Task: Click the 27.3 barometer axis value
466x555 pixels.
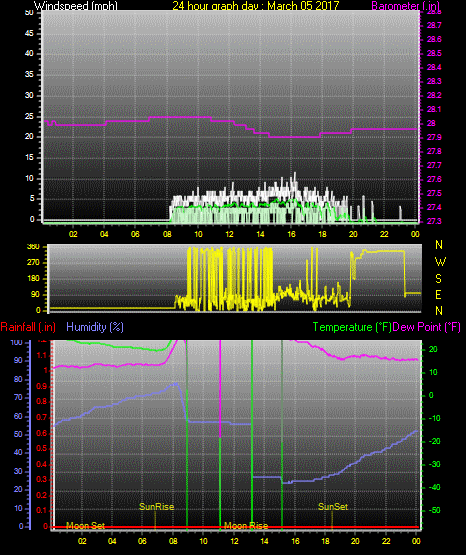Action: click(434, 221)
